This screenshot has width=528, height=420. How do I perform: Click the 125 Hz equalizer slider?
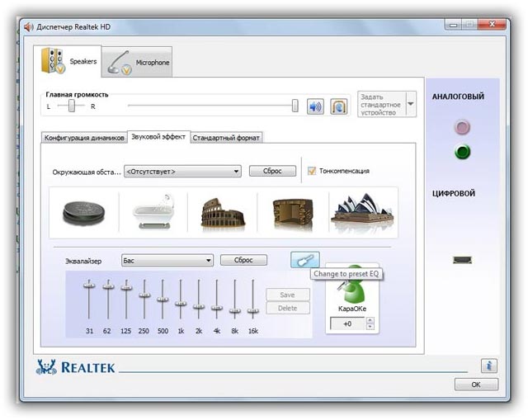[x=126, y=287]
